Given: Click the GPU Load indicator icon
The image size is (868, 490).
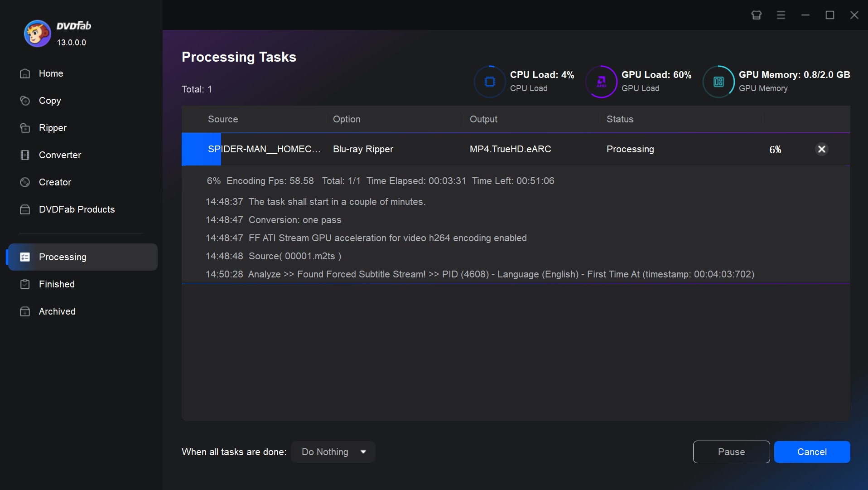Looking at the screenshot, I should click(x=601, y=82).
